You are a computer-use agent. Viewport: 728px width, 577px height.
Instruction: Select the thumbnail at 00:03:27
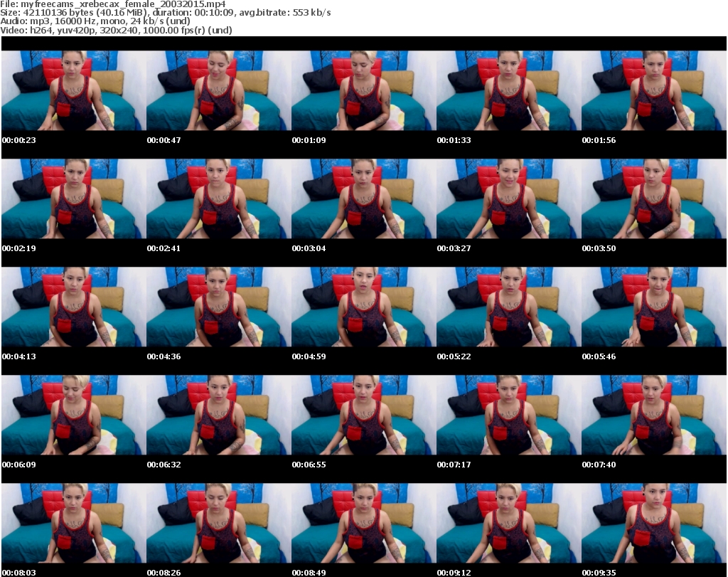click(x=509, y=198)
